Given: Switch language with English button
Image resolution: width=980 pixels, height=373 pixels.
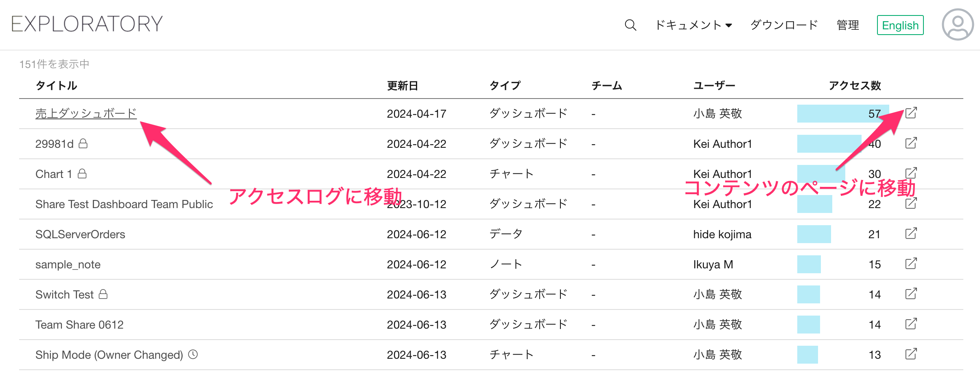Looking at the screenshot, I should (x=900, y=25).
